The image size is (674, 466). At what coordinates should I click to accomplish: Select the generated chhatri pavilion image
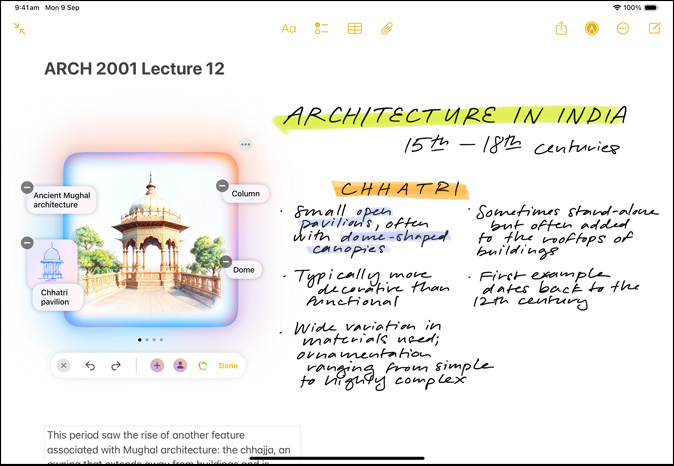coord(148,240)
